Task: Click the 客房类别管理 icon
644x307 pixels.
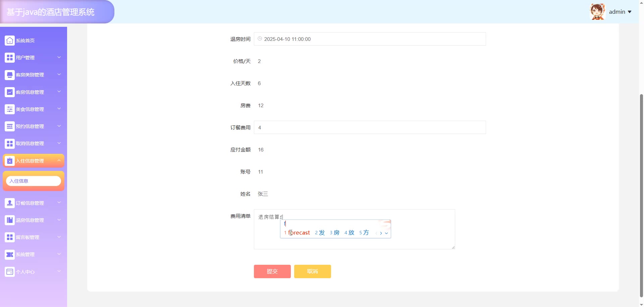Action: coord(10,75)
